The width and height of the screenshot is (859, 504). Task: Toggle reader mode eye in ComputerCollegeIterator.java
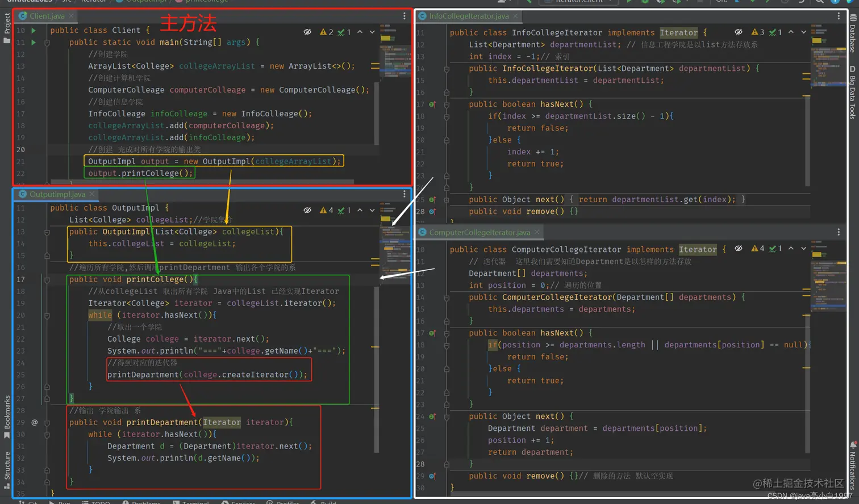738,248
